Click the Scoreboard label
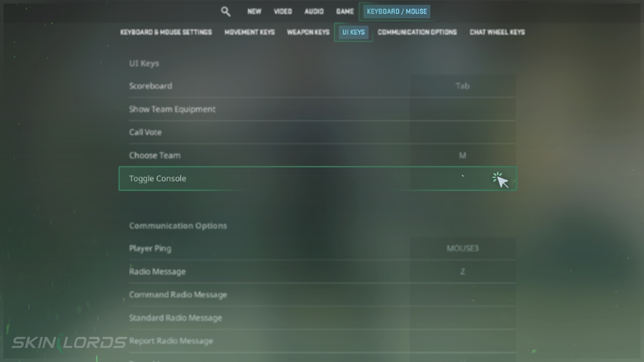644x362 pixels. 150,86
